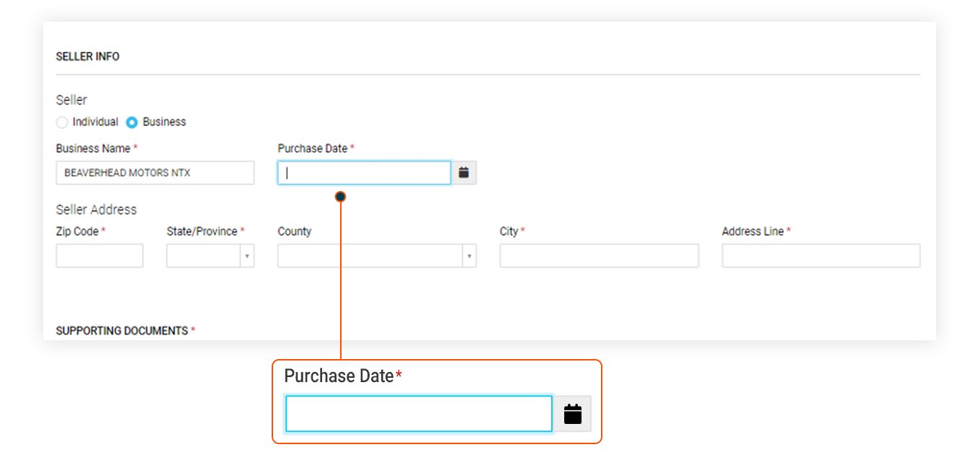Click the SUPPORTING DOCUMENTS heading

(x=122, y=331)
